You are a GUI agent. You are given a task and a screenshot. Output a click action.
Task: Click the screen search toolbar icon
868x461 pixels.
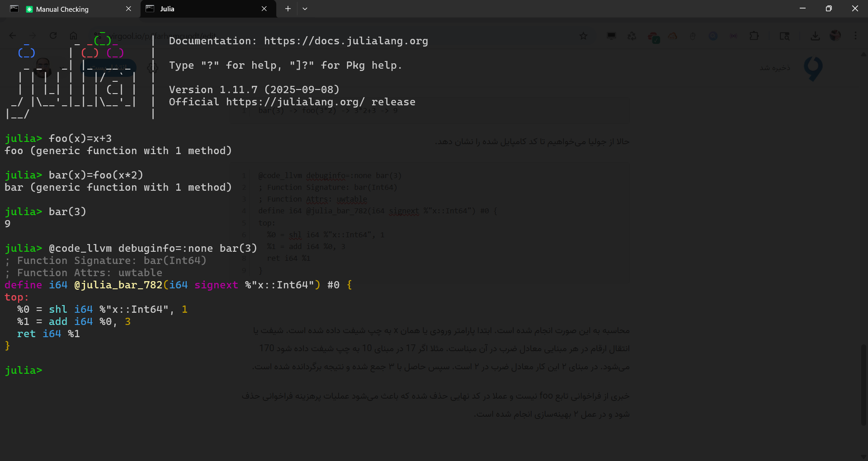pos(785,36)
